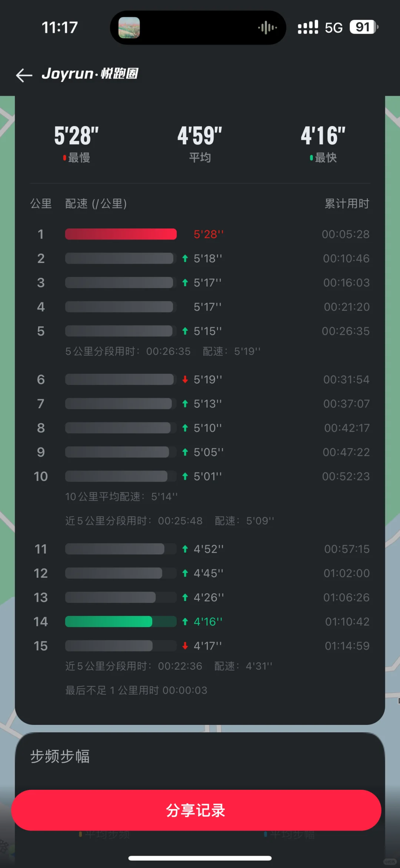Select the 累计用时 column header
The width and height of the screenshot is (400, 868).
pos(347,204)
